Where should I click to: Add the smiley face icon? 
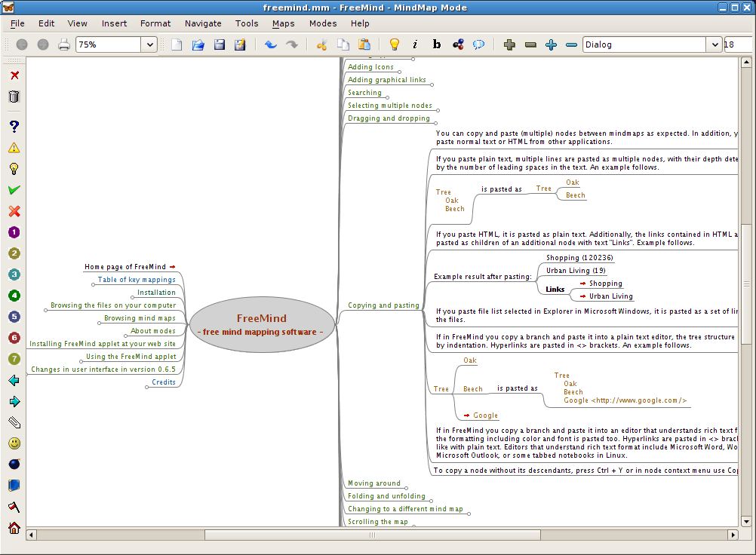(x=14, y=443)
